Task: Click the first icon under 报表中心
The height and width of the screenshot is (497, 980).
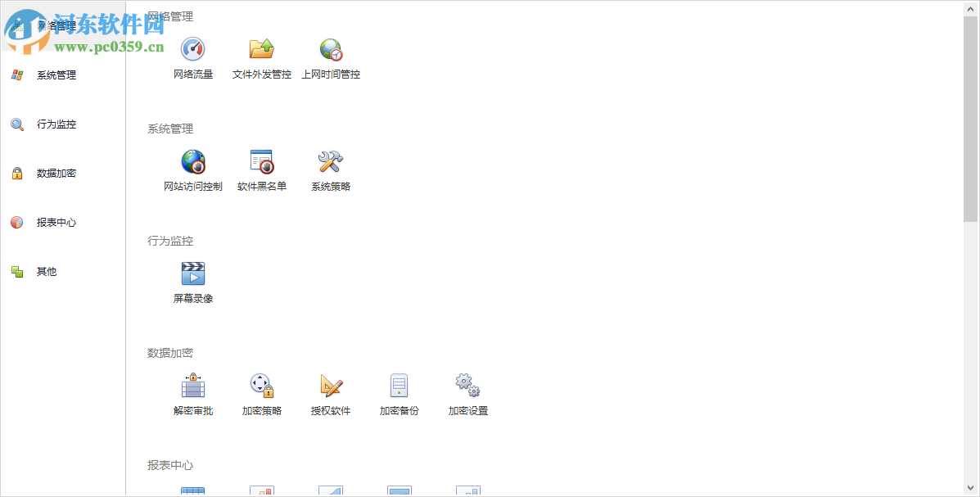Action: (192, 489)
